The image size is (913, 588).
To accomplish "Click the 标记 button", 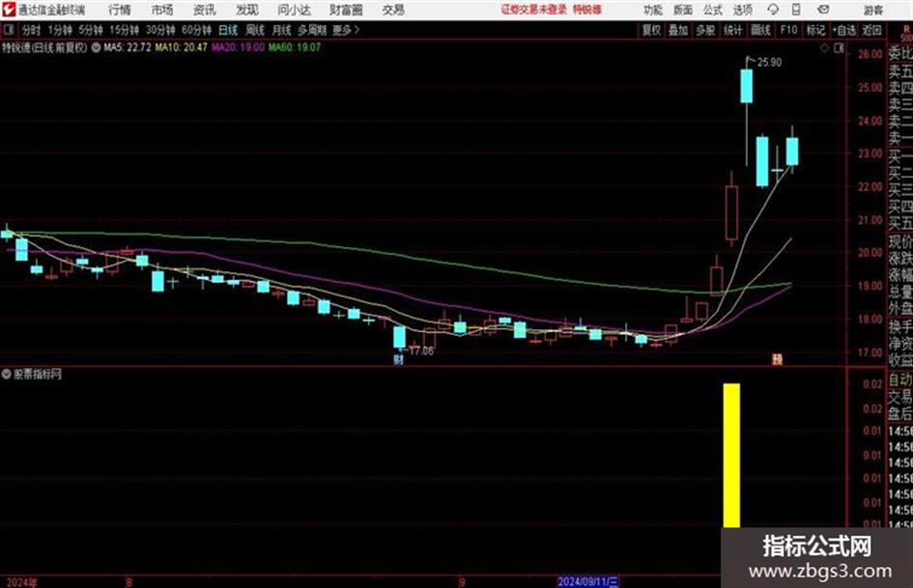I will tap(815, 30).
